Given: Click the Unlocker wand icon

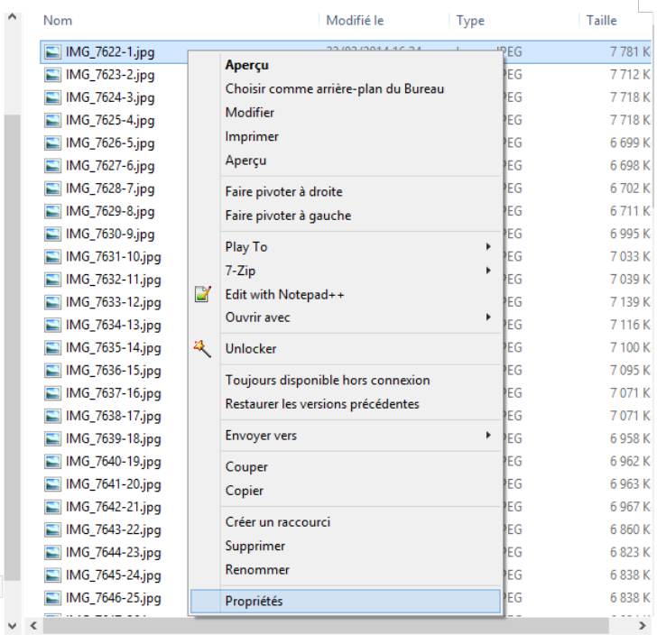Looking at the screenshot, I should 204,348.
